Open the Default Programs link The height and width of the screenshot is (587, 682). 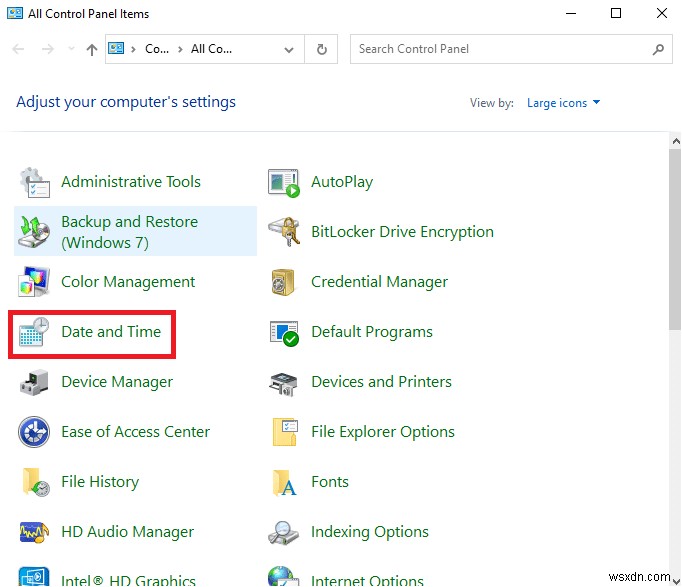coord(371,332)
